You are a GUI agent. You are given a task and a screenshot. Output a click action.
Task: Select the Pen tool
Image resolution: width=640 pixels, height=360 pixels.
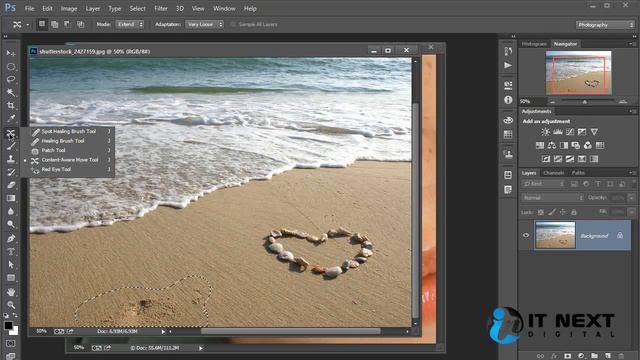click(11, 238)
